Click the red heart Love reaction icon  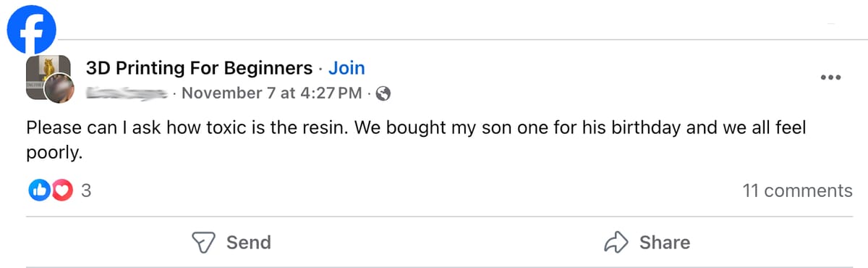click(62, 191)
